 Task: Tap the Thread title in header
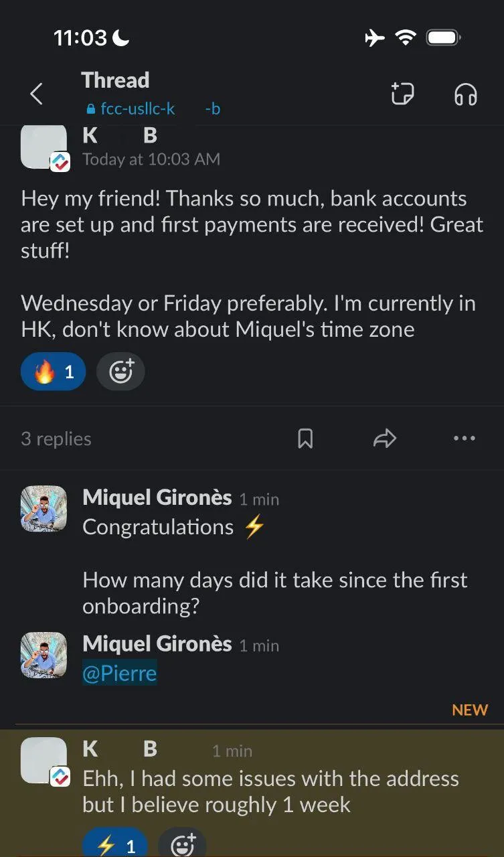(x=115, y=80)
